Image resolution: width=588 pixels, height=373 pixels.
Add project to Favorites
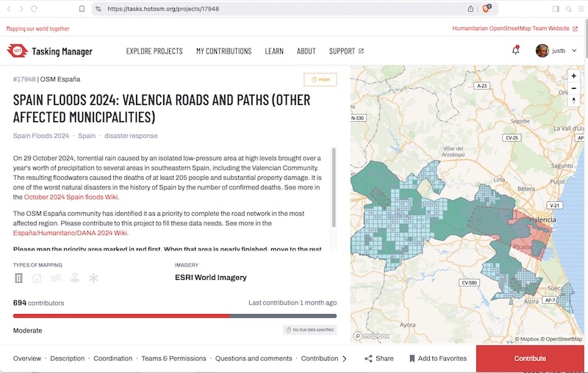point(438,358)
